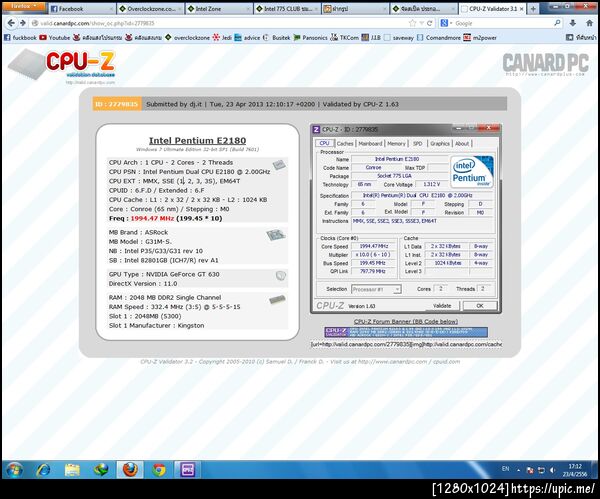Open the Bookmarks menu at right of bookmarks bar
Image resolution: width=600 pixels, height=499 pixels.
click(581, 38)
